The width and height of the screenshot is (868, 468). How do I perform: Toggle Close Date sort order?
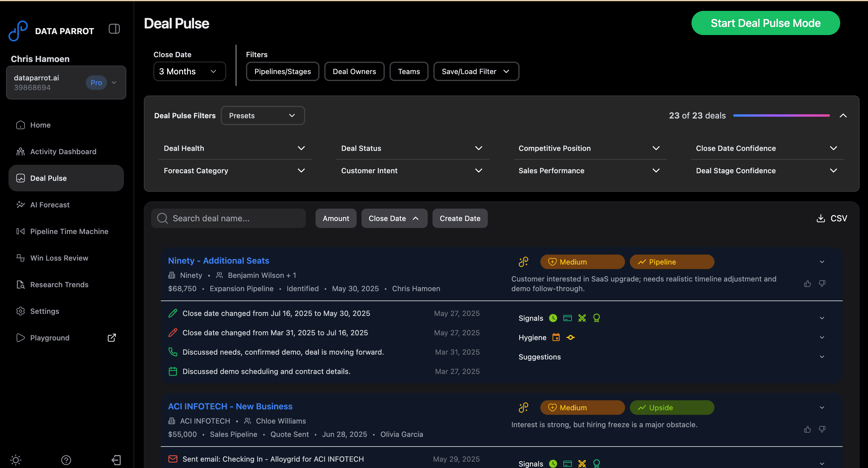[394, 218]
